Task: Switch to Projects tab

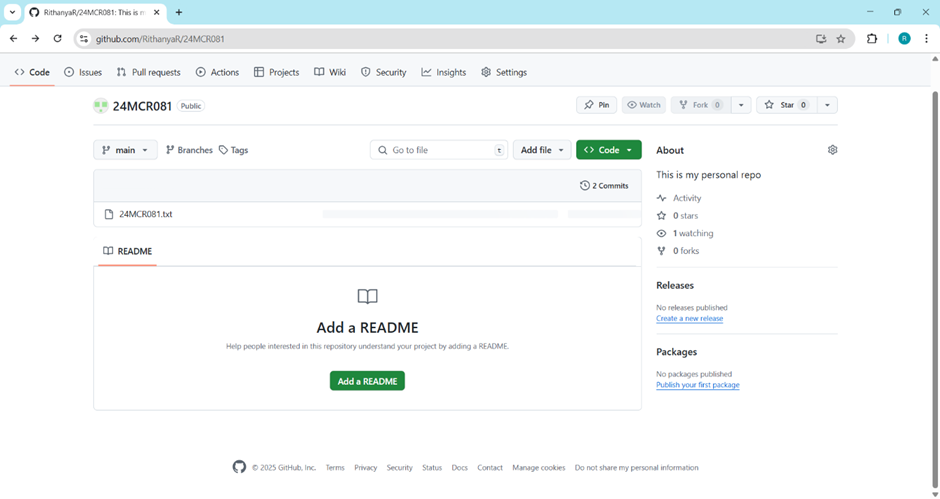Action: point(276,72)
